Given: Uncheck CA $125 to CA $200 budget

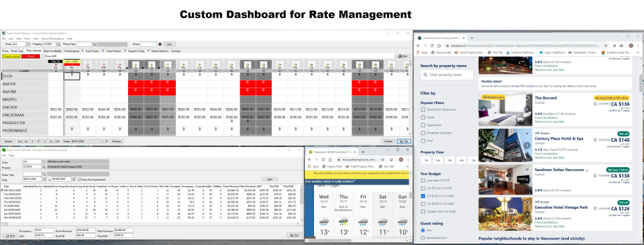Looking at the screenshot, I should [423, 196].
